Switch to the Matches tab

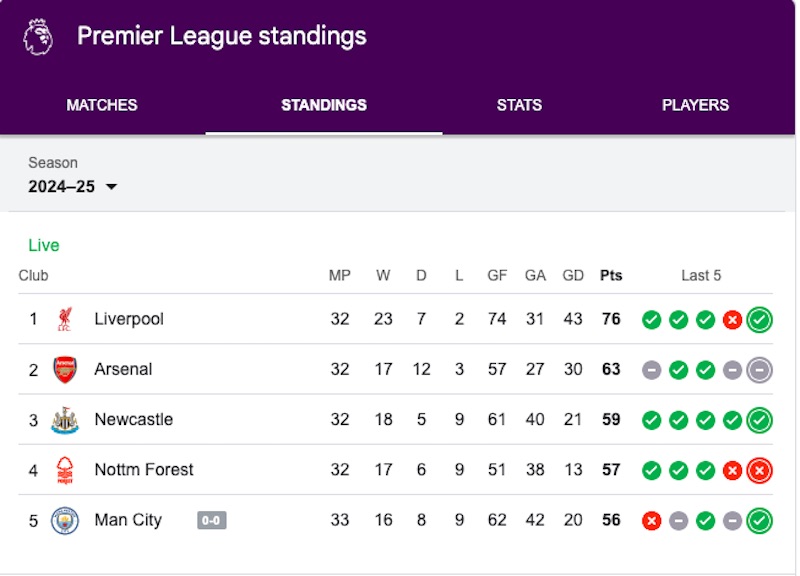[102, 105]
